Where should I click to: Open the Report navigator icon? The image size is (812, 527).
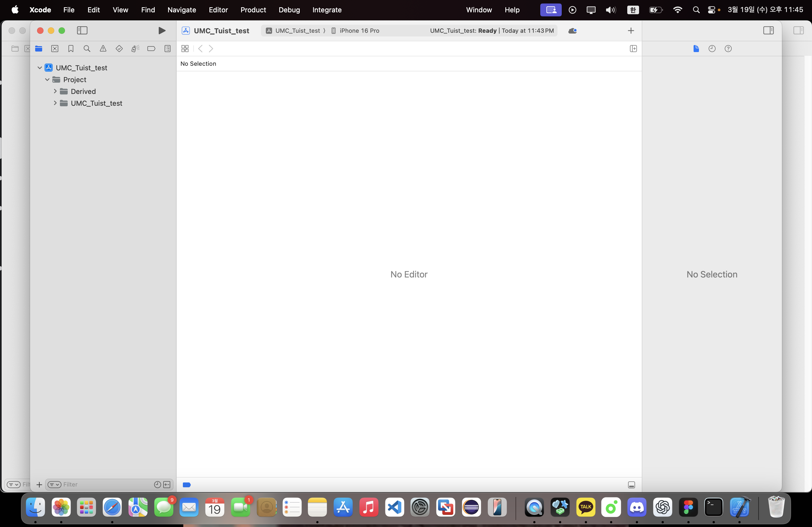(x=168, y=49)
